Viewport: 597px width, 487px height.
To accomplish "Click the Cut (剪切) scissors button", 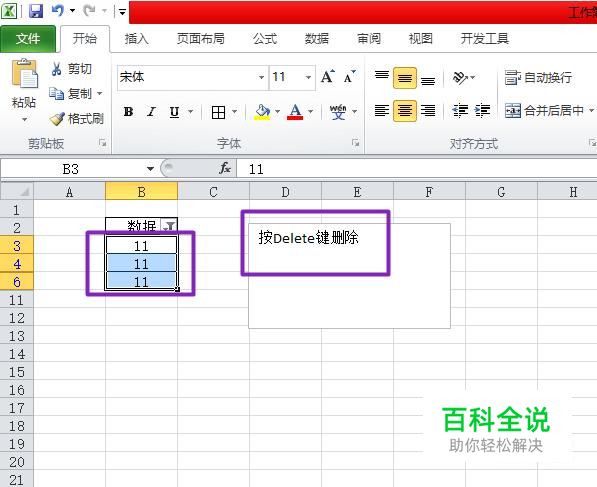I will click(x=72, y=69).
